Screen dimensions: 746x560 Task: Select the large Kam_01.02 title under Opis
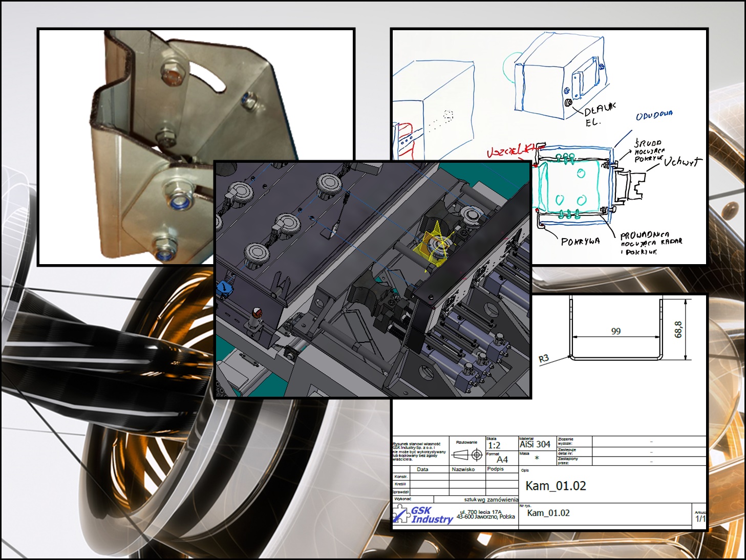tap(556, 486)
